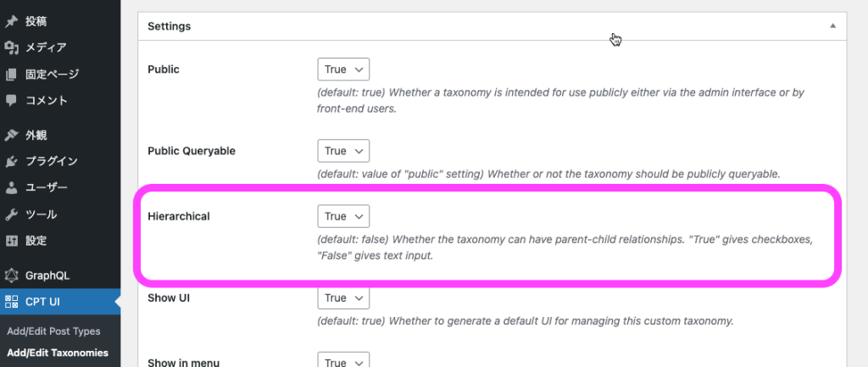Image resolution: width=868 pixels, height=367 pixels.
Task: Click the media icon beside メディア
Action: pyautogui.click(x=11, y=47)
